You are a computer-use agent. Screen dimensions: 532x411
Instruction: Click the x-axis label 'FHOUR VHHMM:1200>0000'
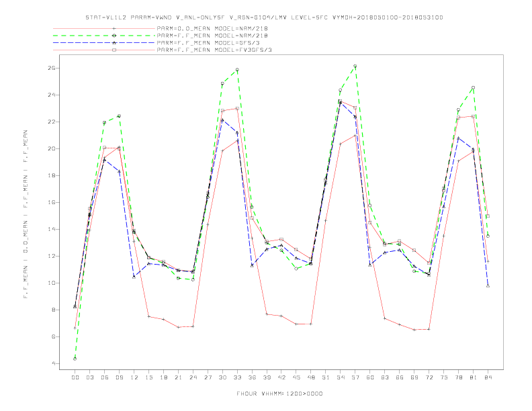point(279,394)
